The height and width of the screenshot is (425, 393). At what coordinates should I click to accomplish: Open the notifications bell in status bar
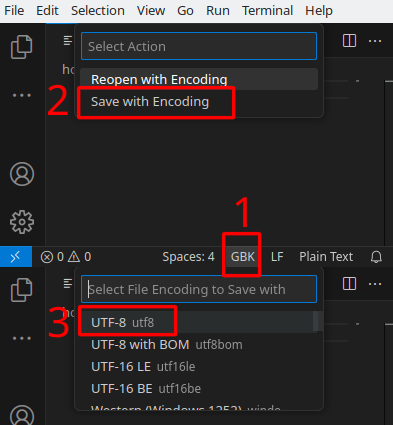click(376, 257)
